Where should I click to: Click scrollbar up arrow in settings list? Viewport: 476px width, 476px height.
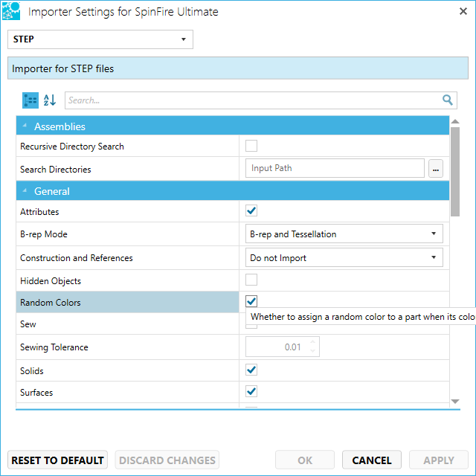coord(454,121)
